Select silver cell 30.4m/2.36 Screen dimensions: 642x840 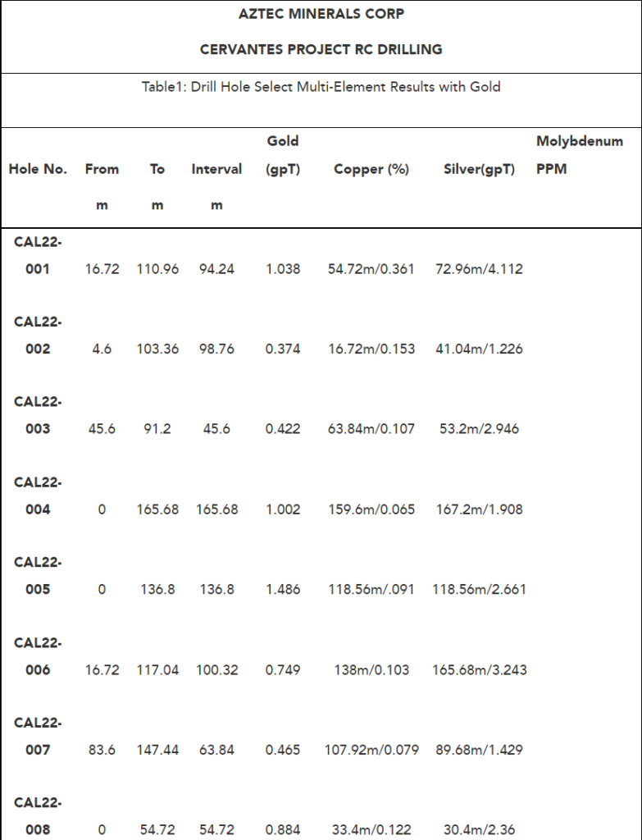tap(479, 829)
